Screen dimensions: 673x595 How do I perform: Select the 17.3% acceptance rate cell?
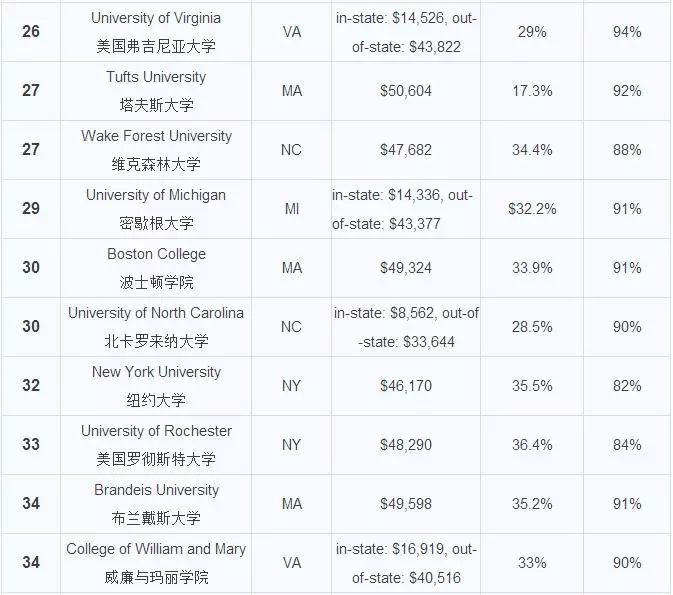[532, 91]
